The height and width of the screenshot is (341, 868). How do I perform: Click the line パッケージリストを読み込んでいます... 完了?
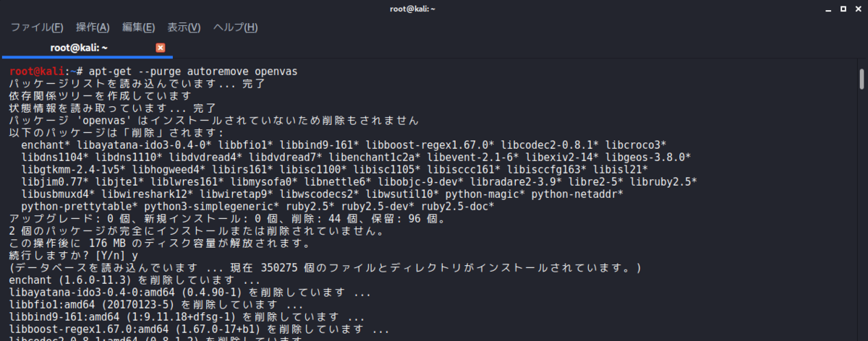click(x=137, y=84)
